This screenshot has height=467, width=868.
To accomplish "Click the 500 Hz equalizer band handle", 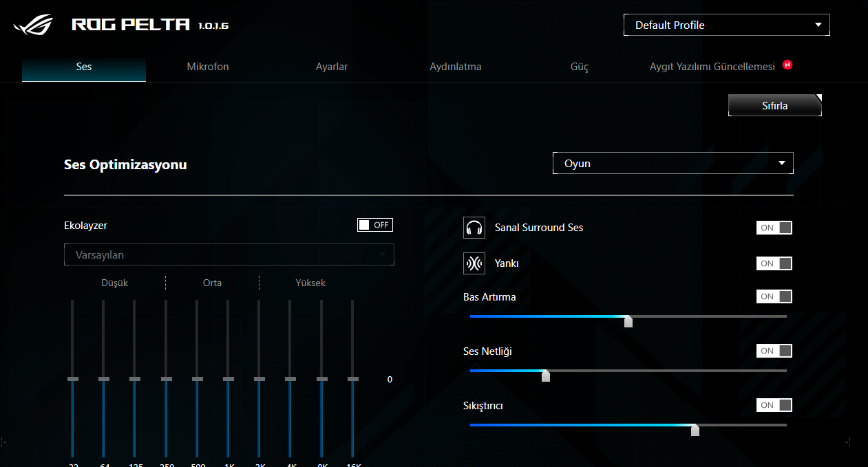I will 198,379.
